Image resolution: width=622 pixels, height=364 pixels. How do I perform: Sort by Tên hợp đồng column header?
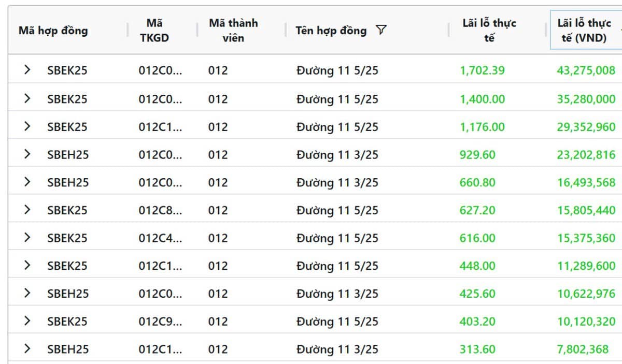click(331, 31)
